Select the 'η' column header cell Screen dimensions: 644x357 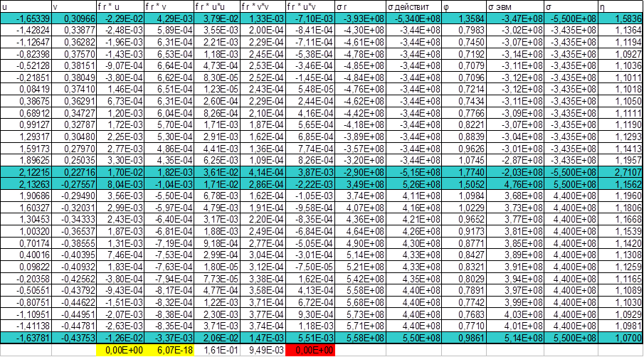621,5
